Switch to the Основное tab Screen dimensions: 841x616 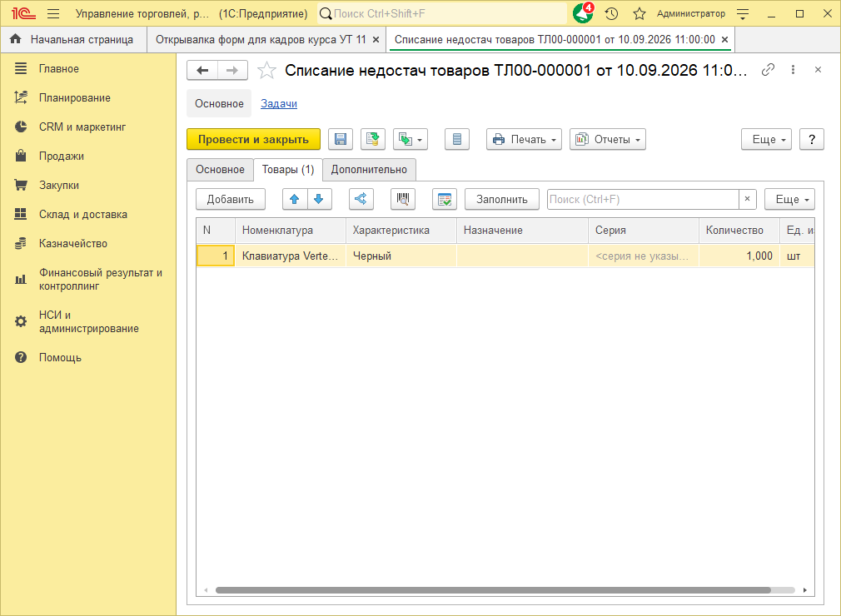(220, 170)
